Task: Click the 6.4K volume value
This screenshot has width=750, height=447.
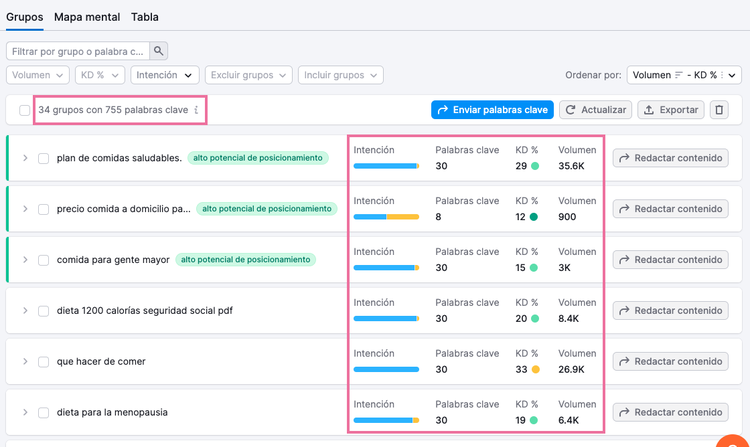Action: (x=569, y=421)
